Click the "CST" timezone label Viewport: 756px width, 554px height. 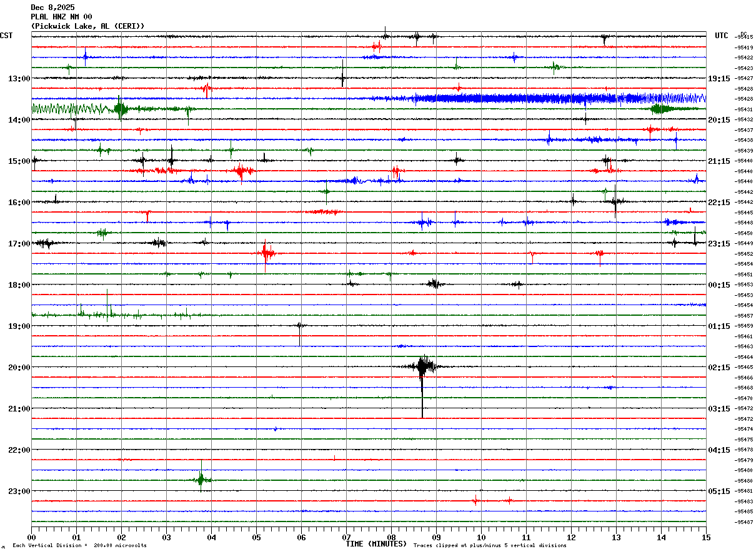coord(6,36)
